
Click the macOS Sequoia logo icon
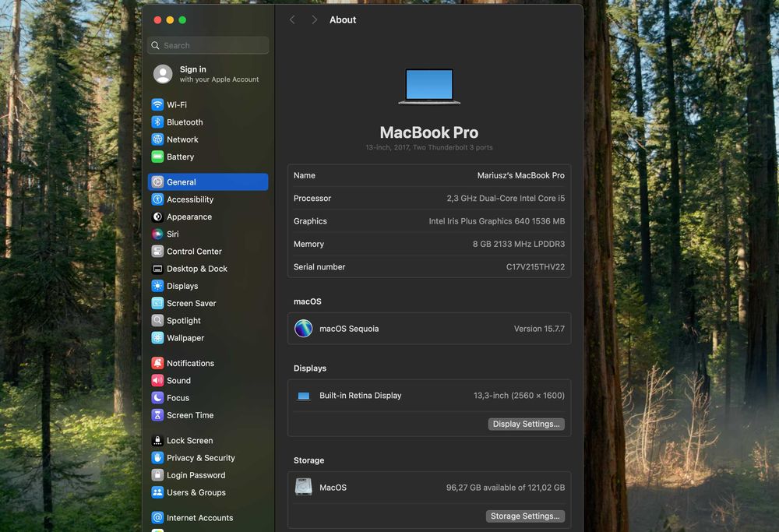click(x=304, y=329)
